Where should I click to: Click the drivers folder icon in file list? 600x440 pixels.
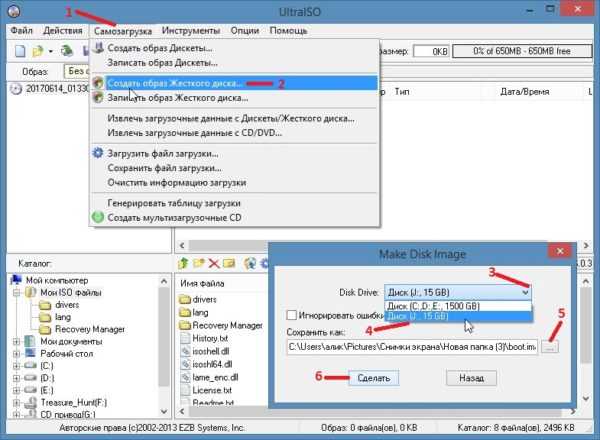185,300
